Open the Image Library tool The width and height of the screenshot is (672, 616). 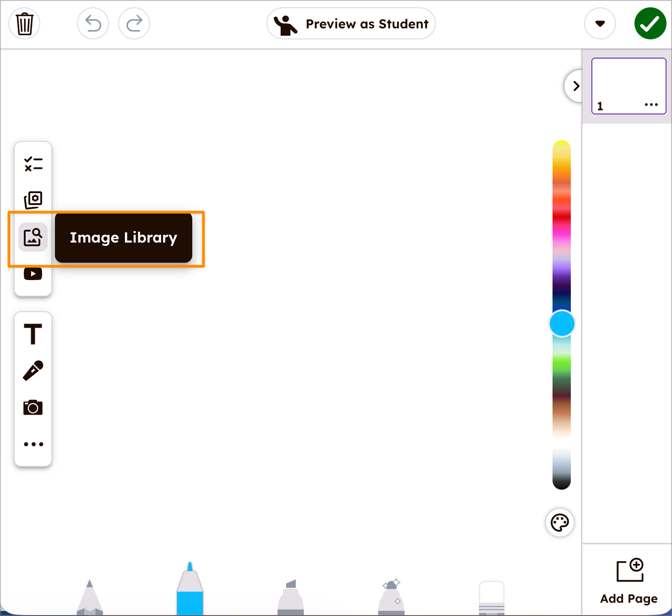pyautogui.click(x=33, y=237)
